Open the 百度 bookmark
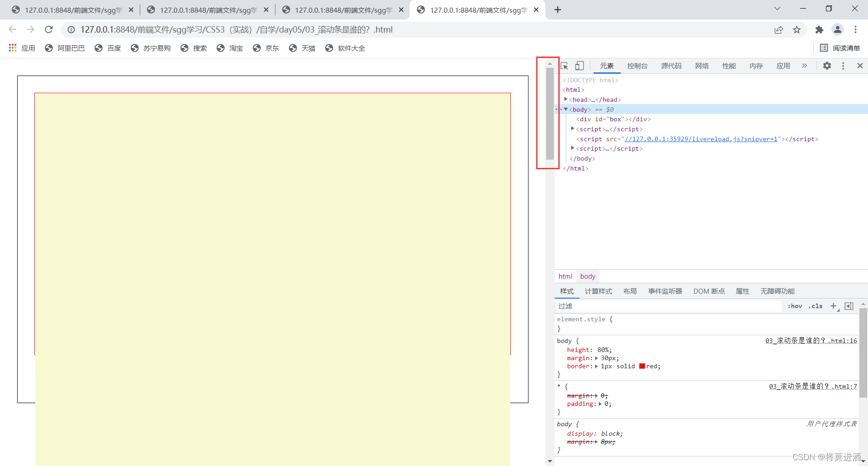The height and width of the screenshot is (466, 868). pos(108,48)
